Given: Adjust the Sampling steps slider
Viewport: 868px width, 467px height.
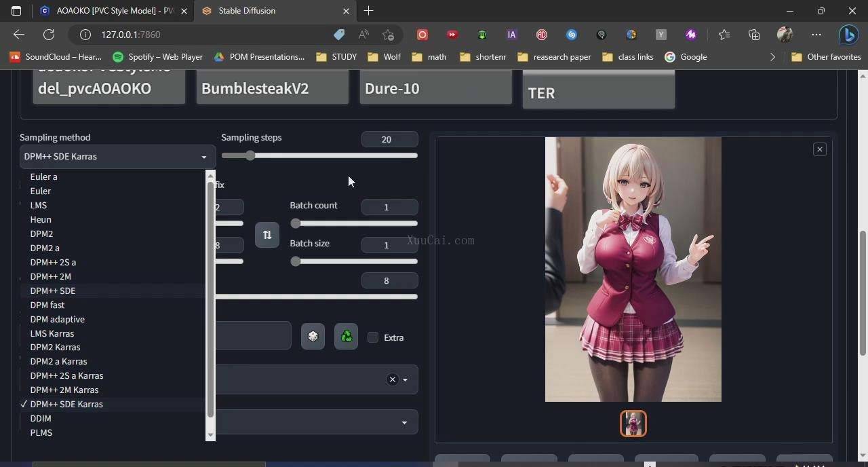Looking at the screenshot, I should point(250,155).
